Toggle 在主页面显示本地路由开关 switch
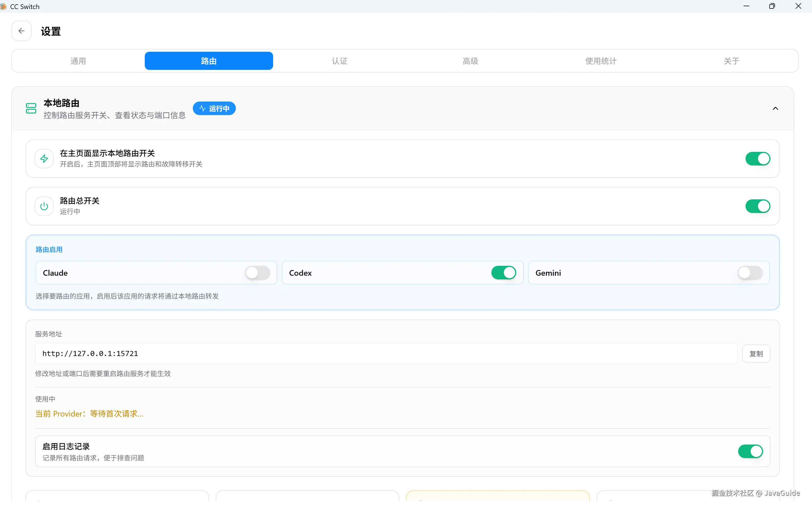This screenshot has width=812, height=509. [757, 159]
